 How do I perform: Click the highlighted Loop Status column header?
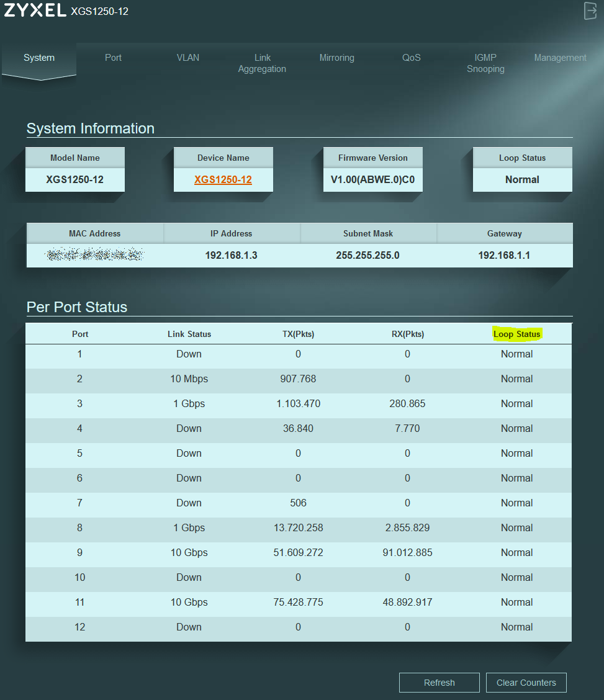517,334
